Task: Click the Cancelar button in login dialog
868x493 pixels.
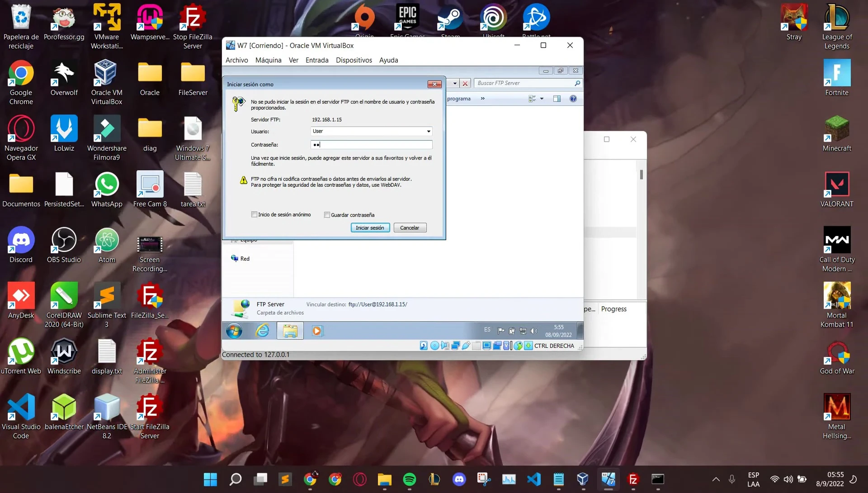Action: (x=410, y=228)
